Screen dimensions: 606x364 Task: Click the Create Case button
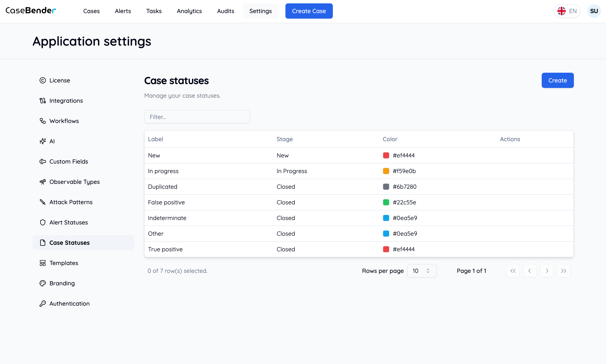(x=309, y=11)
